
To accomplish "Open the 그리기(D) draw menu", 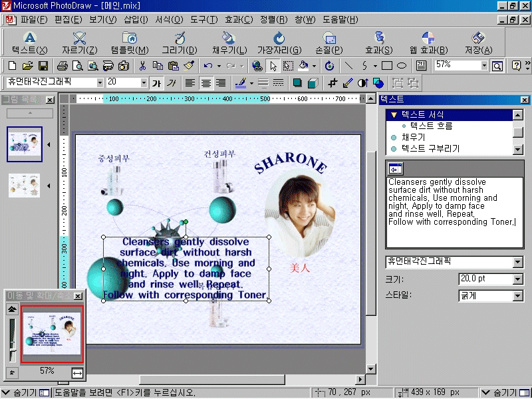I will (179, 43).
